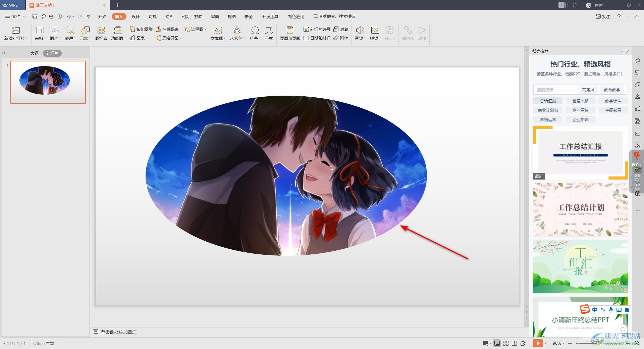Viewport: 644px width, 349px height.
Task: Switch panel to Outline (大纲) mode
Action: click(x=35, y=53)
